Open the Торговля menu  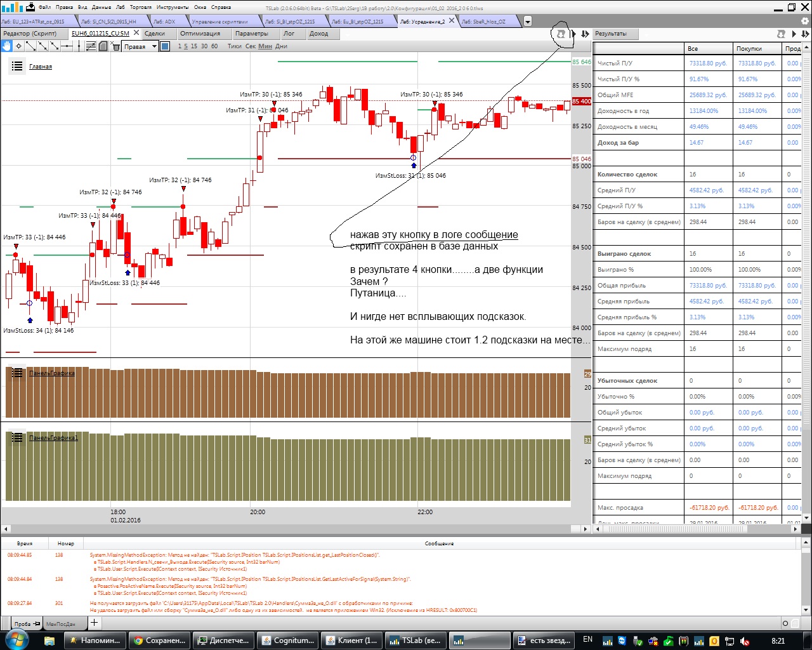[141, 7]
